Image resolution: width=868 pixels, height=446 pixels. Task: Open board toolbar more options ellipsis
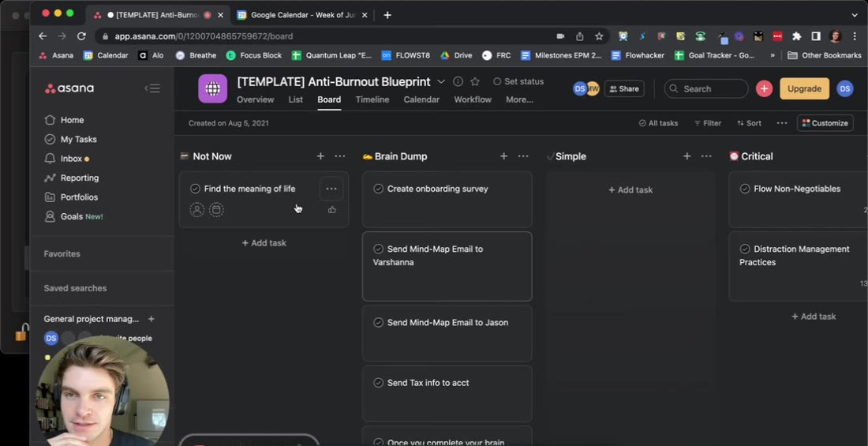tap(782, 123)
